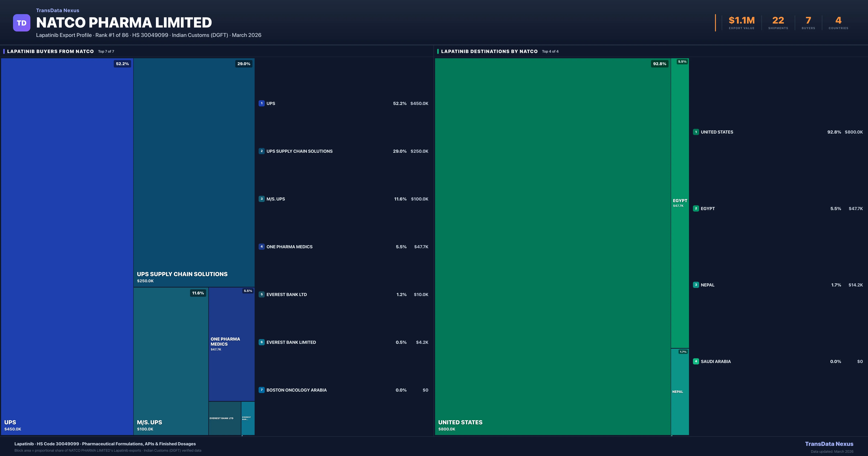Select the United States green treemap block
Viewport: 868px width, 456px height.
[553, 246]
